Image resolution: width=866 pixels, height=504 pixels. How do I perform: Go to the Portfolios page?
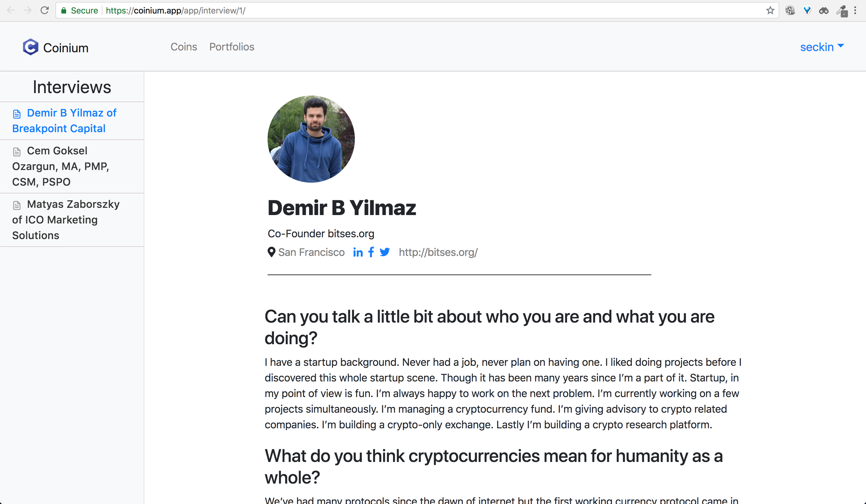click(x=232, y=47)
